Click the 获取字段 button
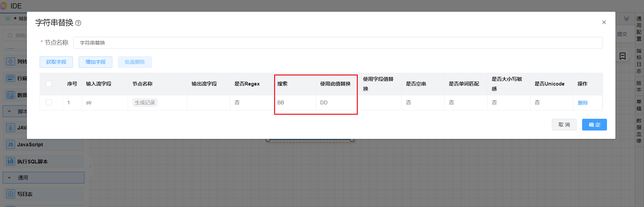 click(56, 62)
